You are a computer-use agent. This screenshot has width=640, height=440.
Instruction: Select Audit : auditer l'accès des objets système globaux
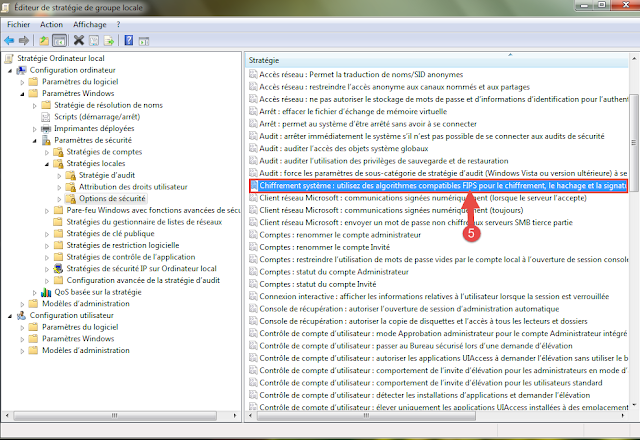point(343,149)
